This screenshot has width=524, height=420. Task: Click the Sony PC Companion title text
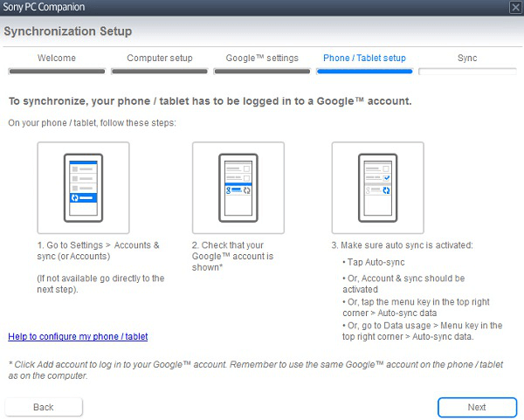click(44, 7)
